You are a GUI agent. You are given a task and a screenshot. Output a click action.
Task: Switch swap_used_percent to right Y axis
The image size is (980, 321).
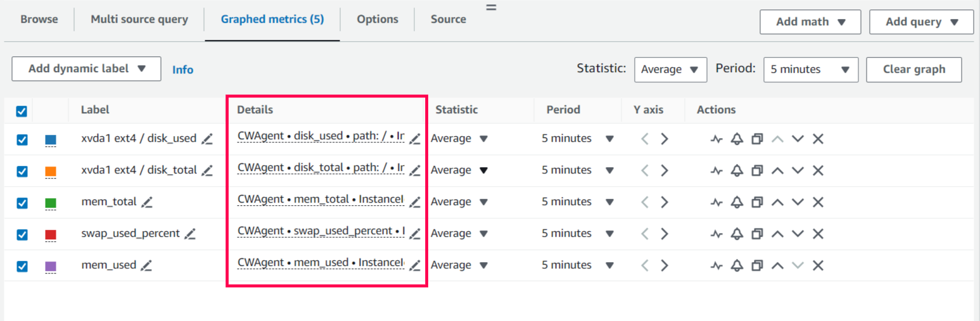[665, 234]
